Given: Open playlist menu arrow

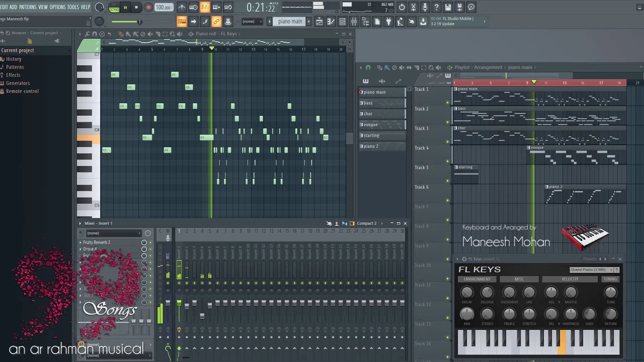Looking at the screenshot, I should tap(360, 67).
